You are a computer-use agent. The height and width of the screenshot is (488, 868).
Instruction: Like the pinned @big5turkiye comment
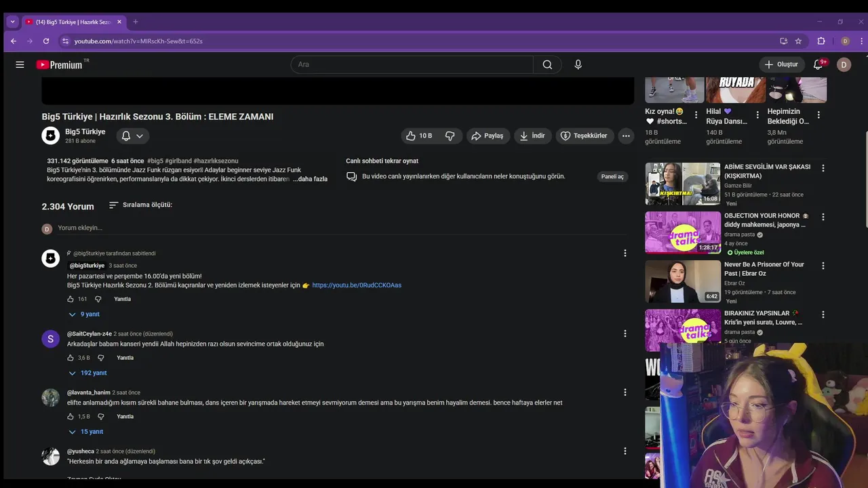tap(71, 299)
